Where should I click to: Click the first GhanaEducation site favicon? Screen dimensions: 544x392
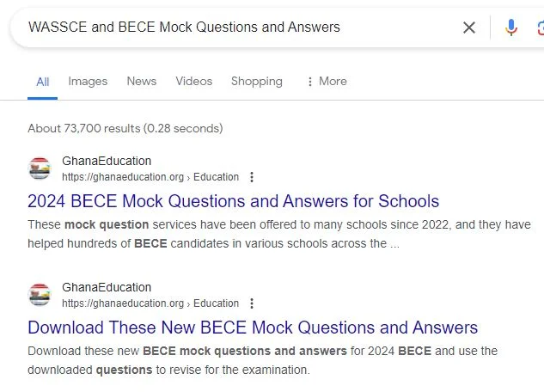(40, 168)
